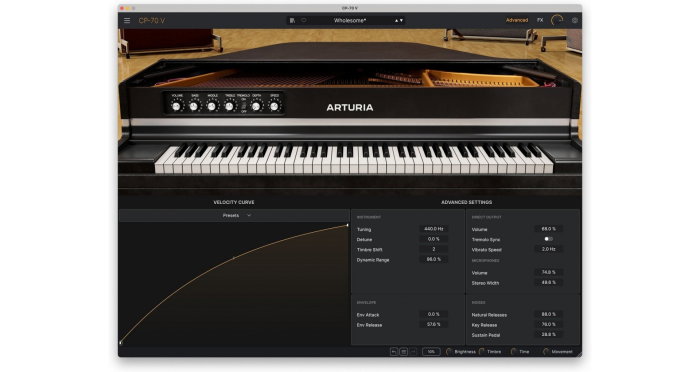
Task: Open the Wholesome preset name dropdown
Action: tap(350, 21)
